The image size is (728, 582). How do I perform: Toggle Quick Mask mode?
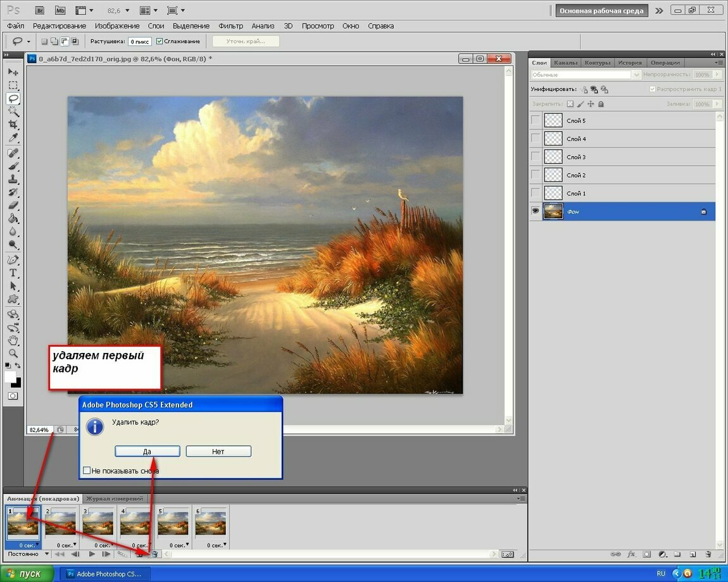[x=13, y=396]
